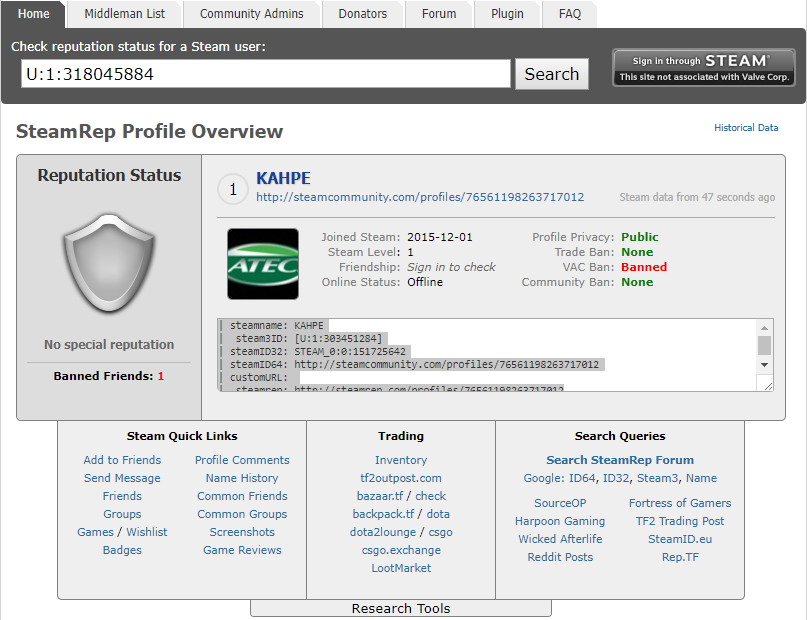Viewport: 807px width, 620px height.
Task: Expand the Research Tools section
Action: 401,608
